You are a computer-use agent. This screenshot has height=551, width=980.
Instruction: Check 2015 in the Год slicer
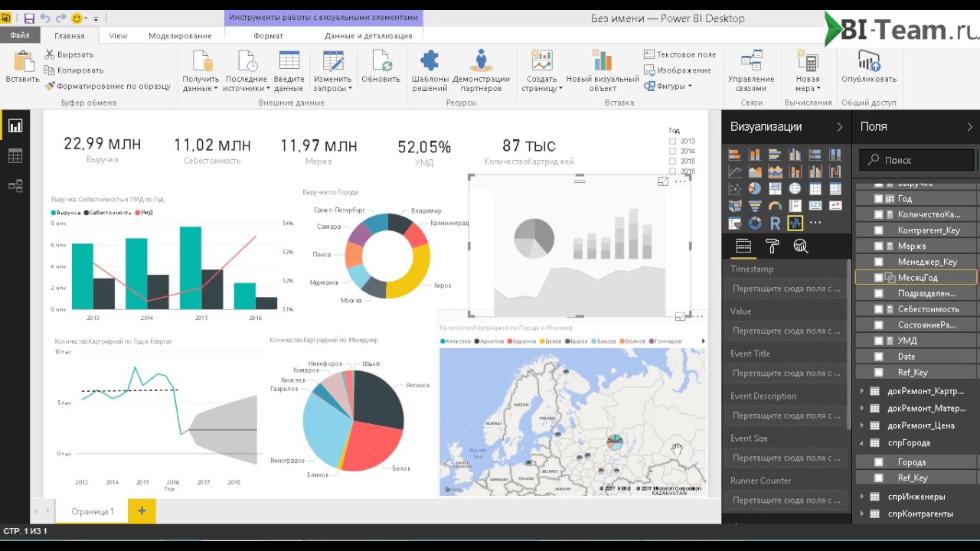click(673, 161)
